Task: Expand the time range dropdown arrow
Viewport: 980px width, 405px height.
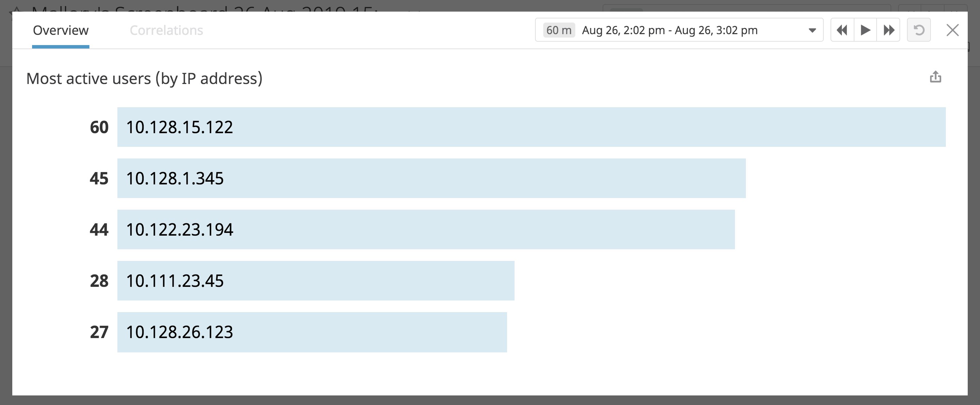Action: 812,30
